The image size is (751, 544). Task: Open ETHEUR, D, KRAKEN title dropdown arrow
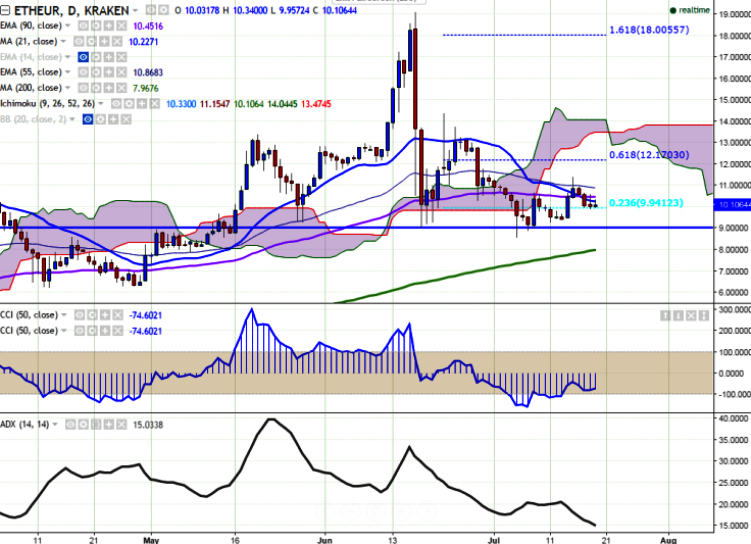pyautogui.click(x=136, y=11)
